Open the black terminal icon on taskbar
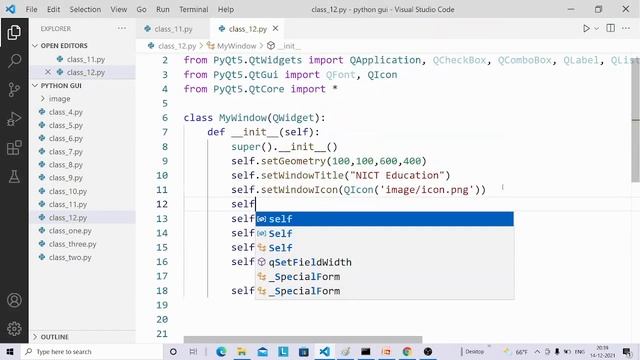 [x=366, y=351]
